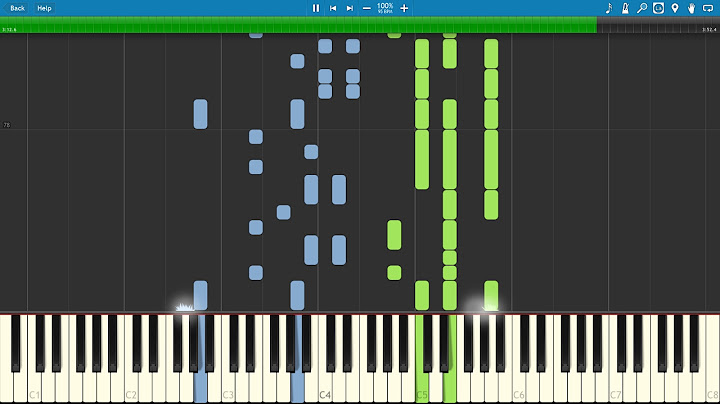Image resolution: width=720 pixels, height=404 pixels.
Task: Add a bookmark with the pin icon
Action: (675, 8)
